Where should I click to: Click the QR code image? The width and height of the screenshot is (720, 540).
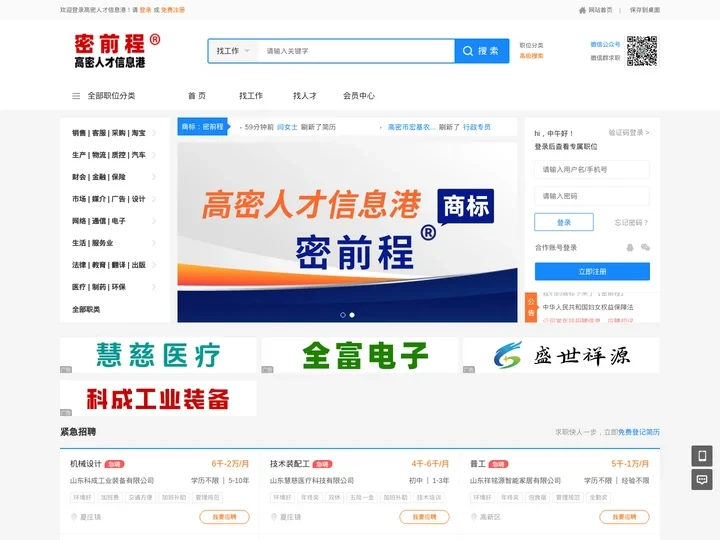[x=642, y=51]
